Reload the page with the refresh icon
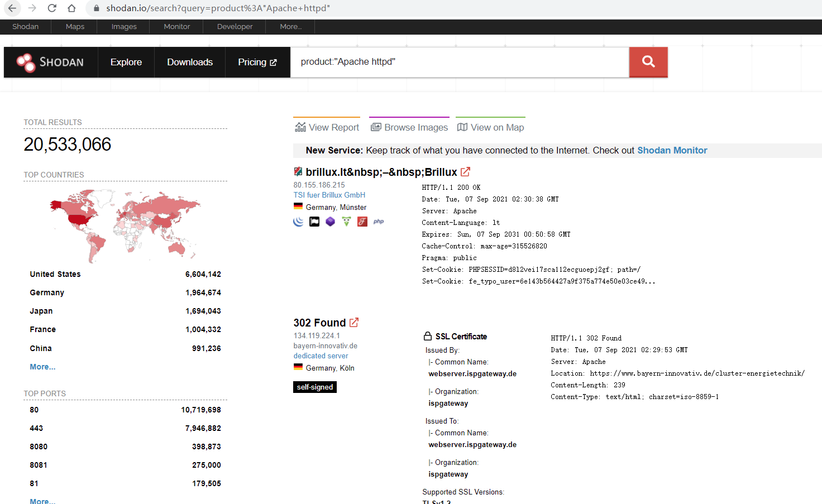Image resolution: width=822 pixels, height=504 pixels. (52, 8)
